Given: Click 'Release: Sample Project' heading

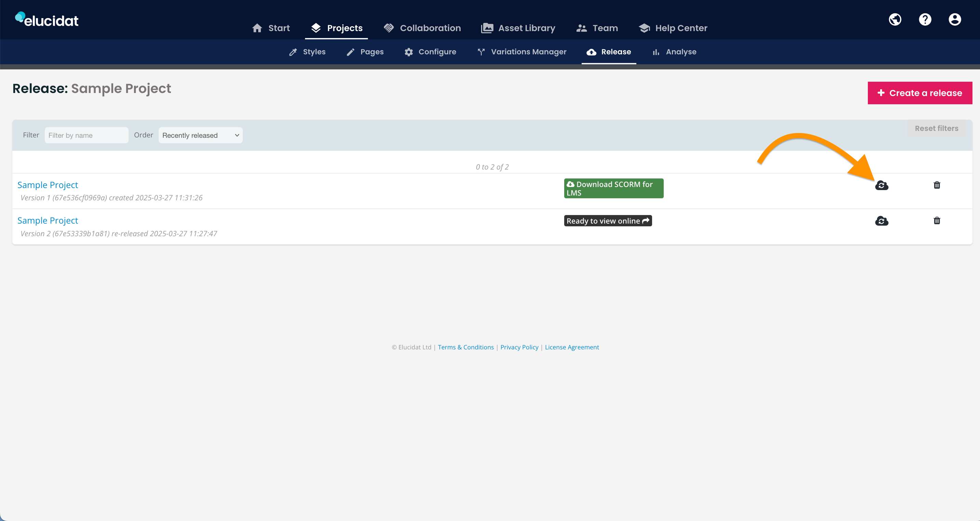Looking at the screenshot, I should coord(92,88).
